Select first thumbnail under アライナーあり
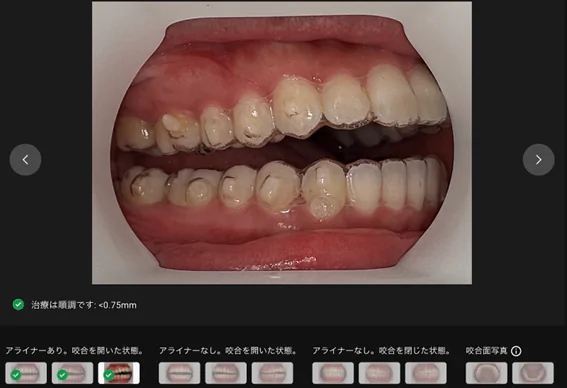This screenshot has height=388, width=567. (26, 373)
